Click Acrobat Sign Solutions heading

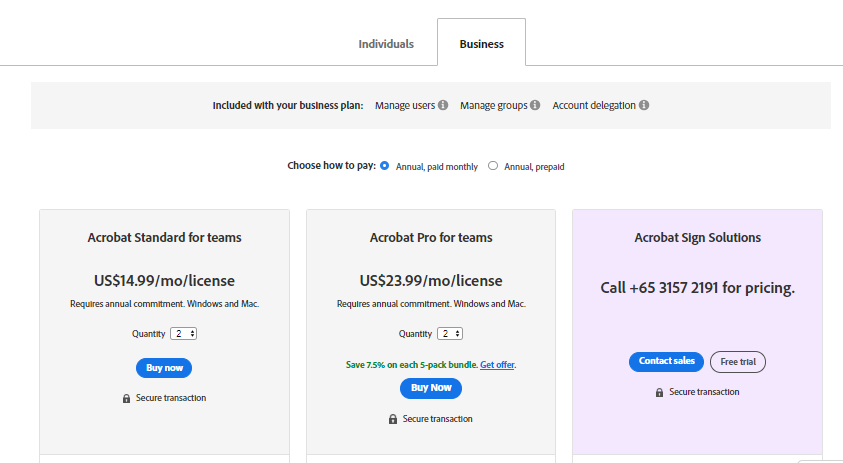point(698,238)
